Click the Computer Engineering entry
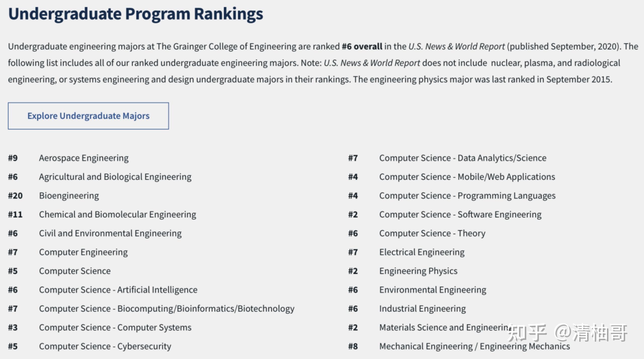 coord(83,252)
